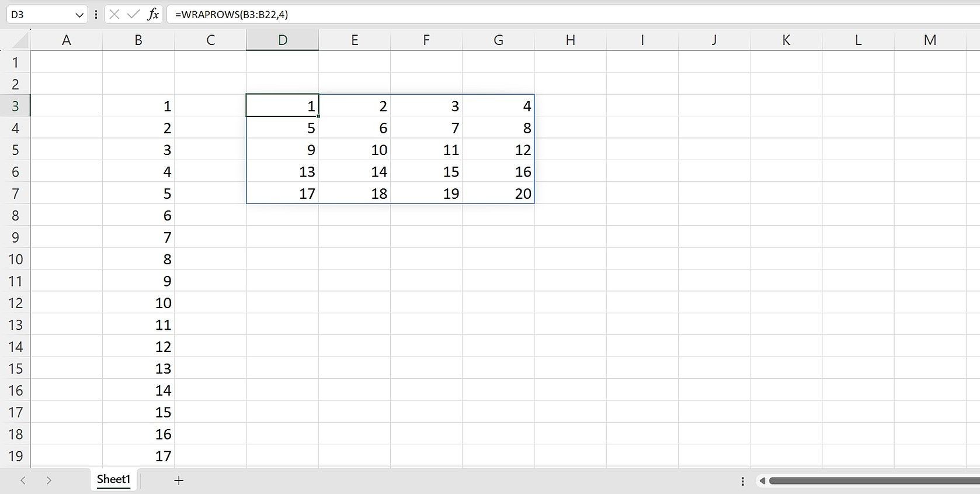980x494 pixels.
Task: Click the three-dot handle beside horizontal scrollbar
Action: click(x=743, y=481)
